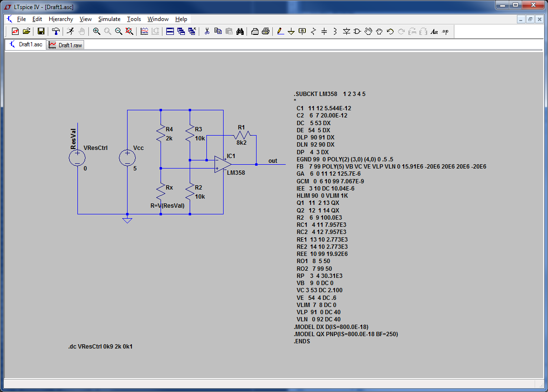Switch to the Draft1.raw tab

pos(65,45)
